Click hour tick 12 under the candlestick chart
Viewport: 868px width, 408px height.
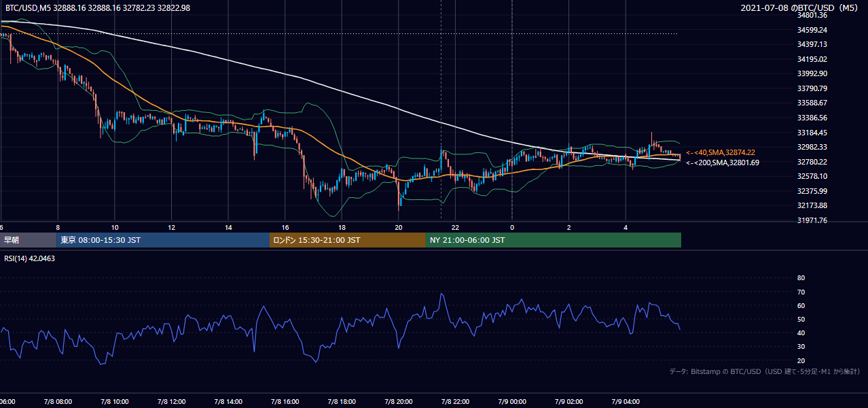tap(172, 228)
